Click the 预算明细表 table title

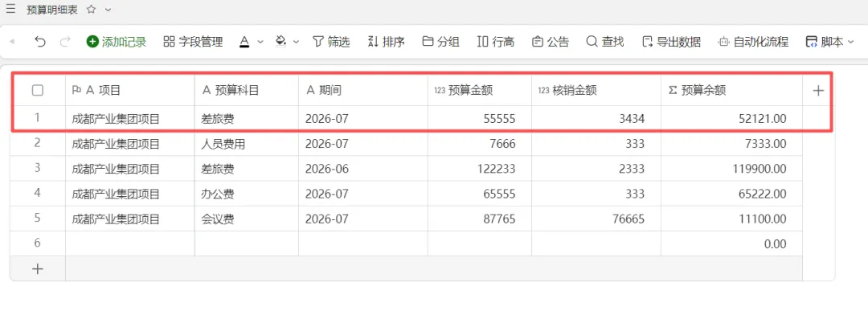pos(52,10)
